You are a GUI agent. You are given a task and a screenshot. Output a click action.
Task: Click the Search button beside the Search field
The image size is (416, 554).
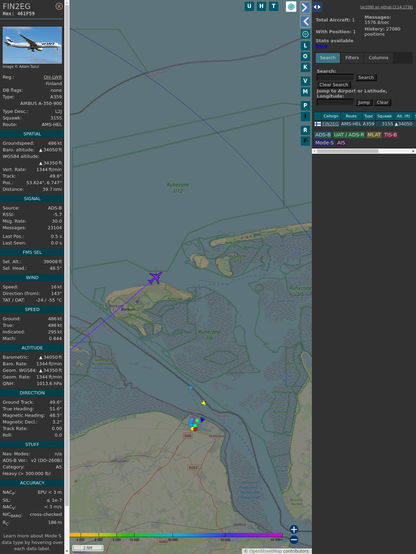coord(366,77)
